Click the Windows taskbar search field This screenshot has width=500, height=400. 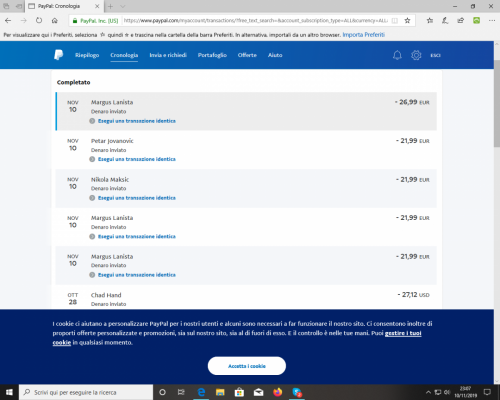[x=86, y=392]
